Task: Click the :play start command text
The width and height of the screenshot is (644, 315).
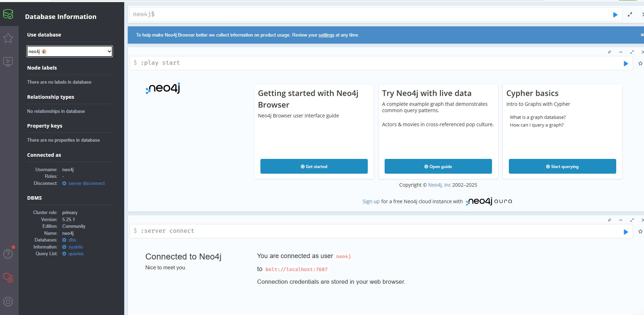Action: [160, 63]
